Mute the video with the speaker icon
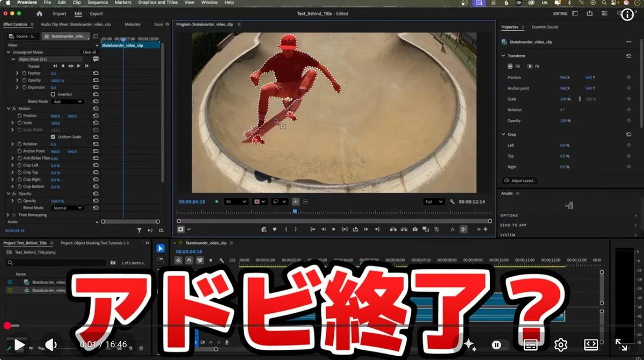Screen dimensions: 644x360 click(51, 344)
